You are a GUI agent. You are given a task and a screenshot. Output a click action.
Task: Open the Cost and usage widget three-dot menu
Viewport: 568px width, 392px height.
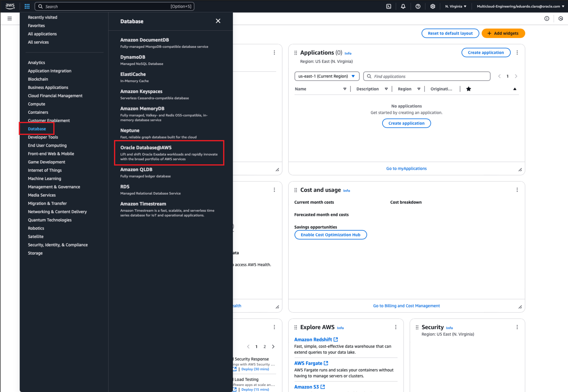(517, 190)
